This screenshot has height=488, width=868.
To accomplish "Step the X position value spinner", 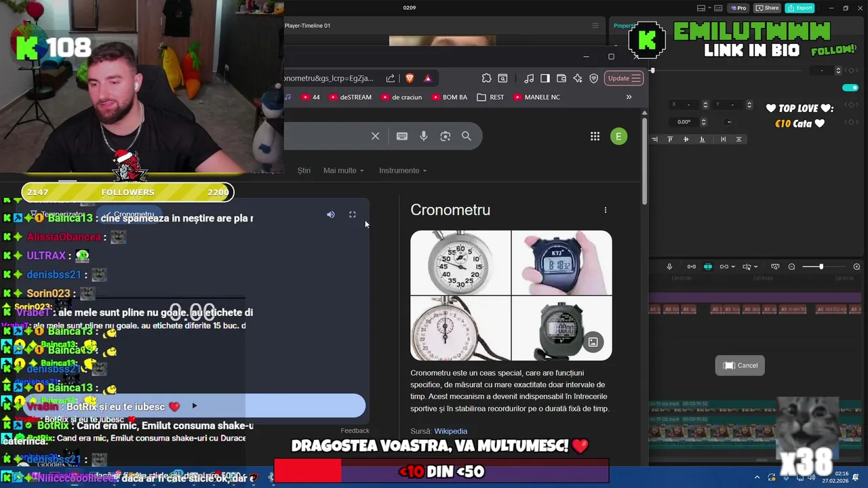I will click(x=705, y=104).
